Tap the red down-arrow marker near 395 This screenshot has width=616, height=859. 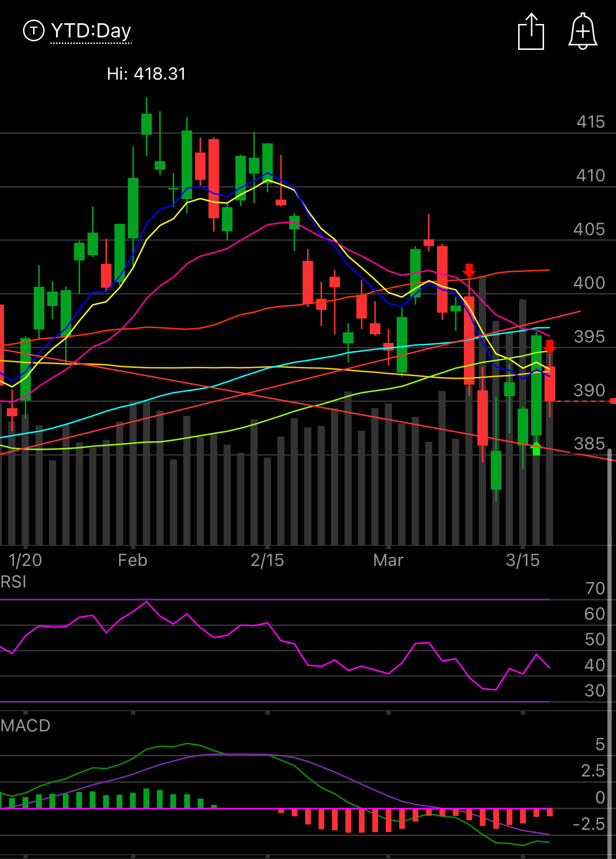(550, 346)
